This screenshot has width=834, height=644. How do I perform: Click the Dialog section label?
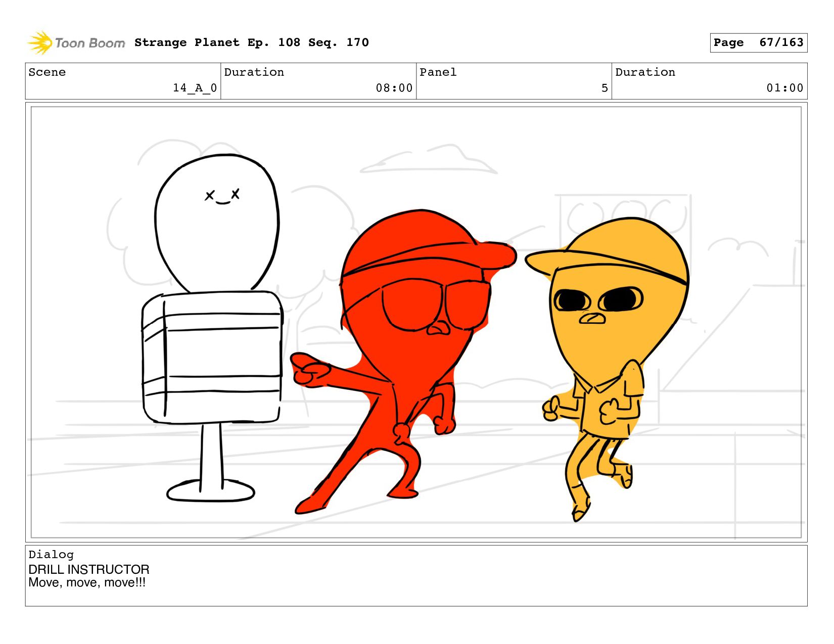coord(51,555)
